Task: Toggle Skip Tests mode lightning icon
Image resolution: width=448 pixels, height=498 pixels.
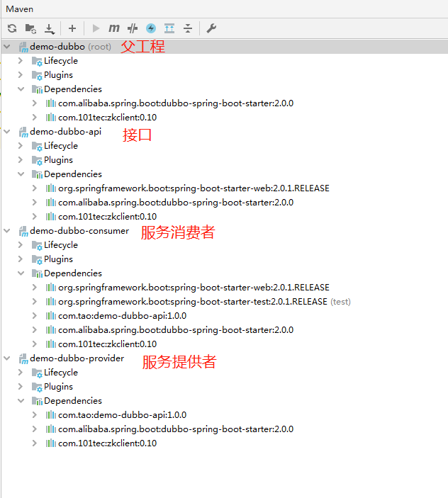Action: (x=151, y=28)
